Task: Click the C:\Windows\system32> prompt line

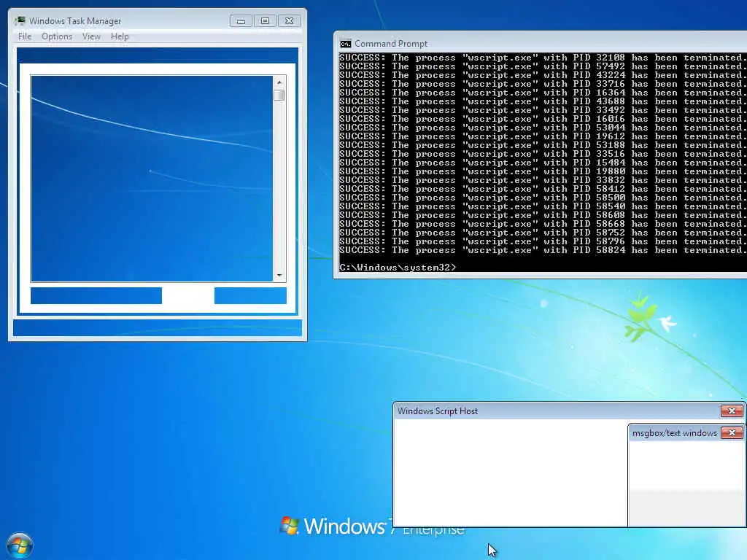Action: [398, 268]
